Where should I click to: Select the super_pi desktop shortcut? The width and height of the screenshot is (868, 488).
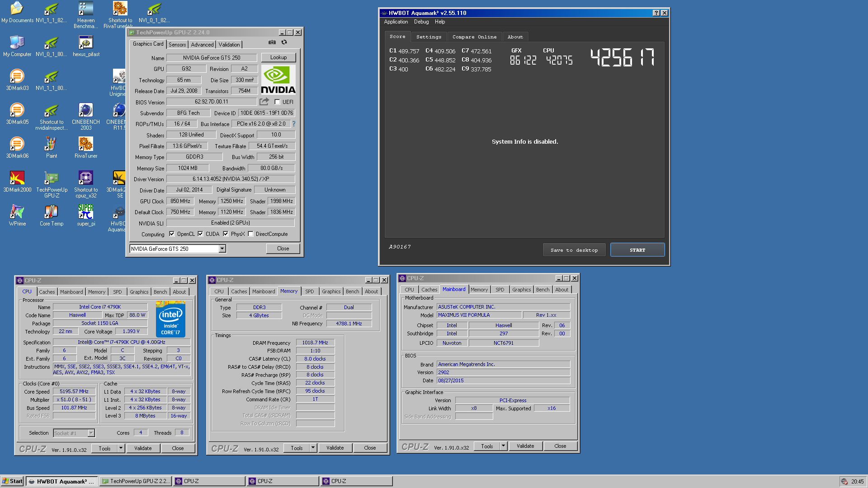click(86, 216)
